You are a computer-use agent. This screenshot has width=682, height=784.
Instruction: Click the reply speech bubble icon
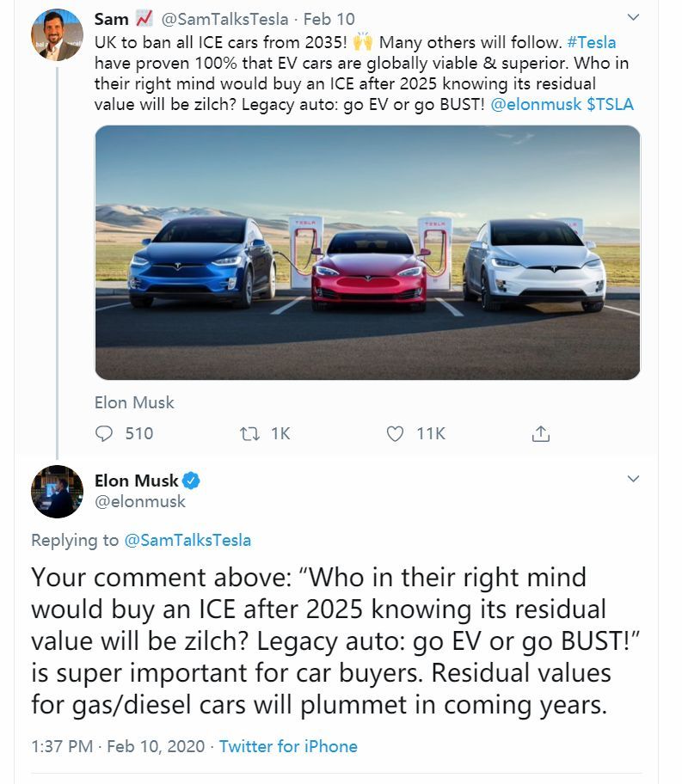point(105,434)
